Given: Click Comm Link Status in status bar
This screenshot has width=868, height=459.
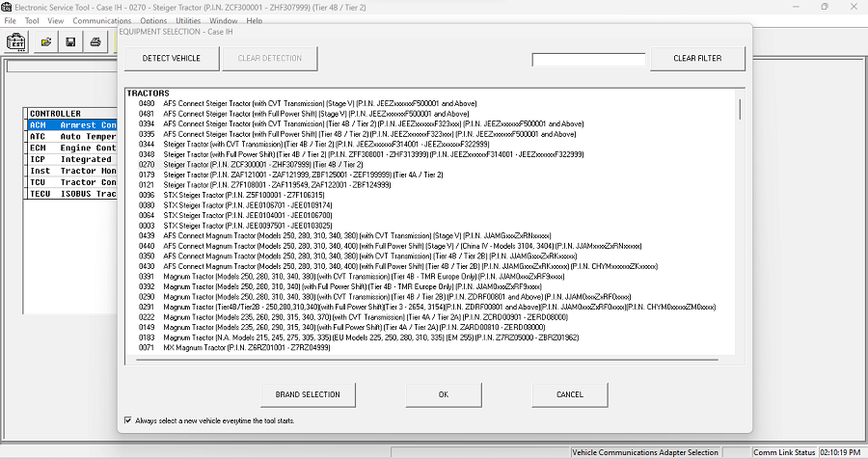Looking at the screenshot, I should (784, 452).
